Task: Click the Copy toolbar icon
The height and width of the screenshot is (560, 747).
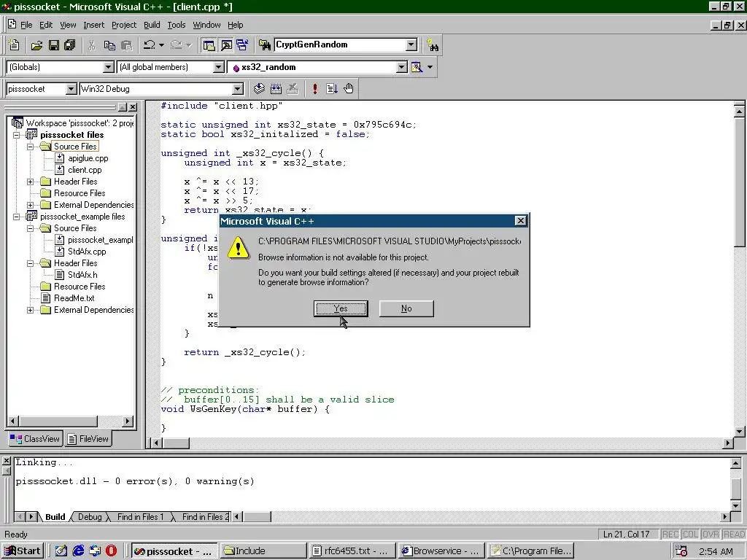Action: [109, 45]
